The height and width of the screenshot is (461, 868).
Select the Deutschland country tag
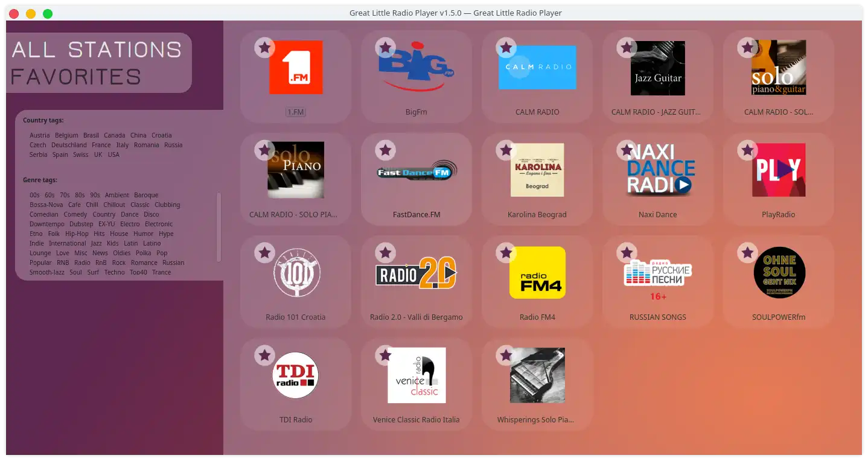(69, 145)
